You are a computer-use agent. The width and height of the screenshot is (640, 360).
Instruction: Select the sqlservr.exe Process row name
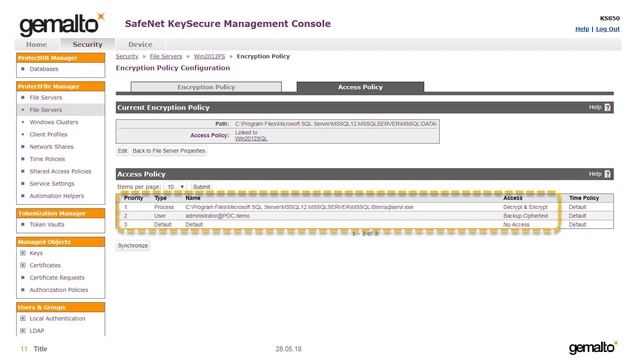(299, 207)
